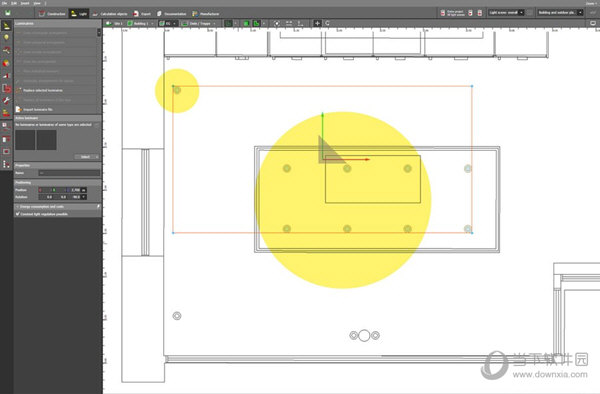Open the File menu
The height and width of the screenshot is (394, 600).
[4, 3]
